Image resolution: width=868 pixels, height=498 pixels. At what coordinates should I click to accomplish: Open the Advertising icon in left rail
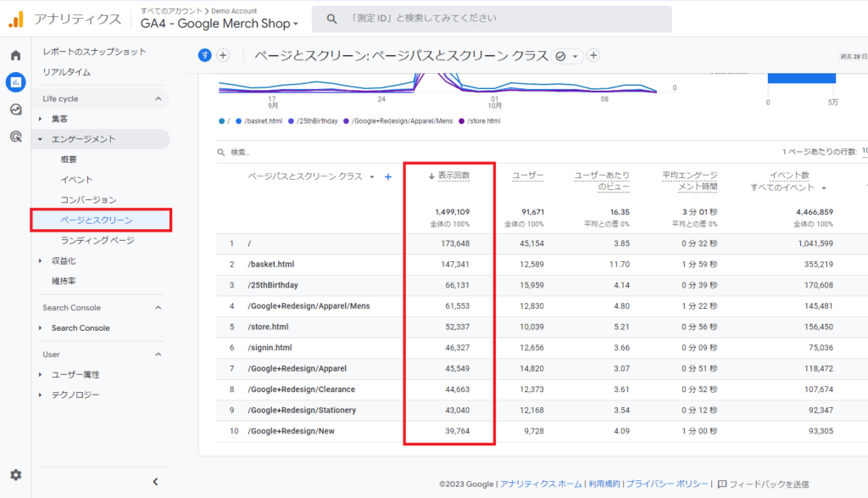coord(15,137)
